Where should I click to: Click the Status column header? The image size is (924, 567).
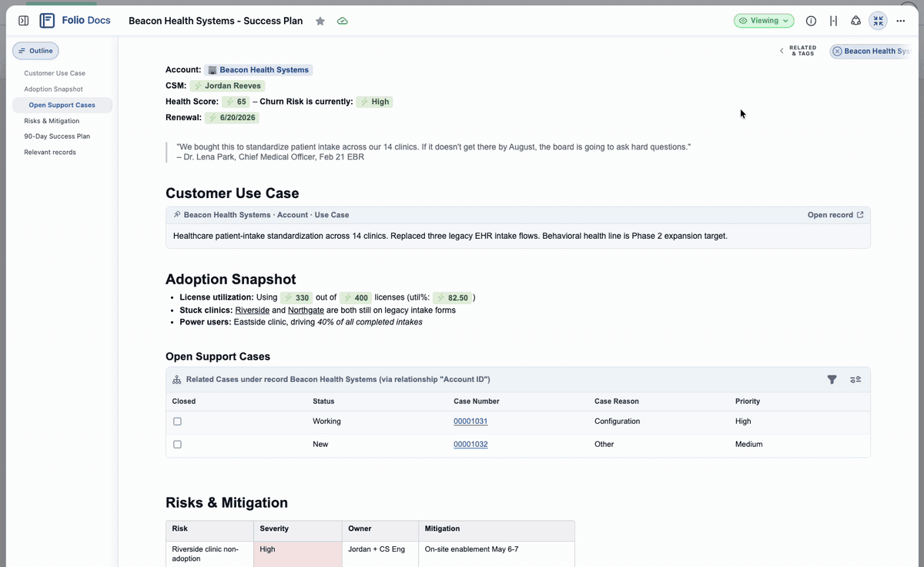[323, 401]
